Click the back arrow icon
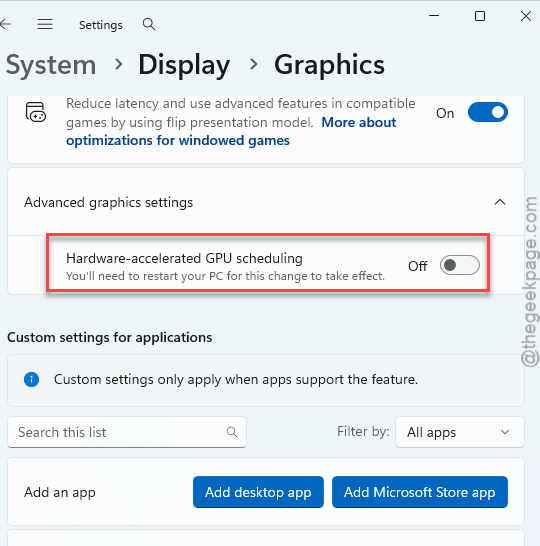540x546 pixels. tap(5, 24)
